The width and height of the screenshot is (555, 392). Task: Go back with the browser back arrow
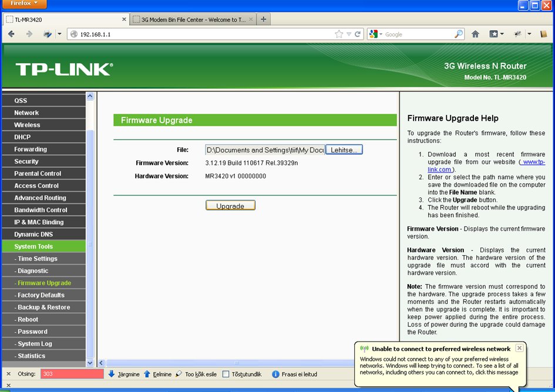tap(11, 34)
